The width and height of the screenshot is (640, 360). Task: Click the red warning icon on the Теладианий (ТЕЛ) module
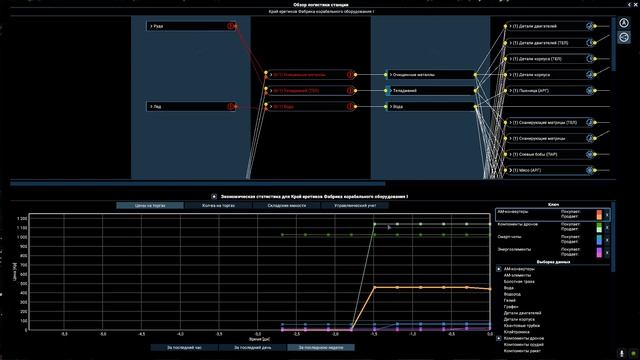[x=350, y=91]
